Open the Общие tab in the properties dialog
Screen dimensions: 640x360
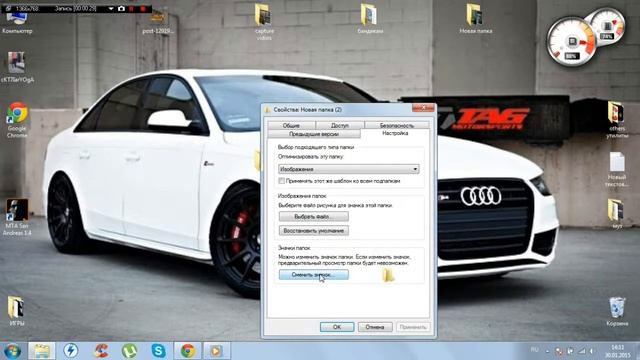(x=291, y=125)
